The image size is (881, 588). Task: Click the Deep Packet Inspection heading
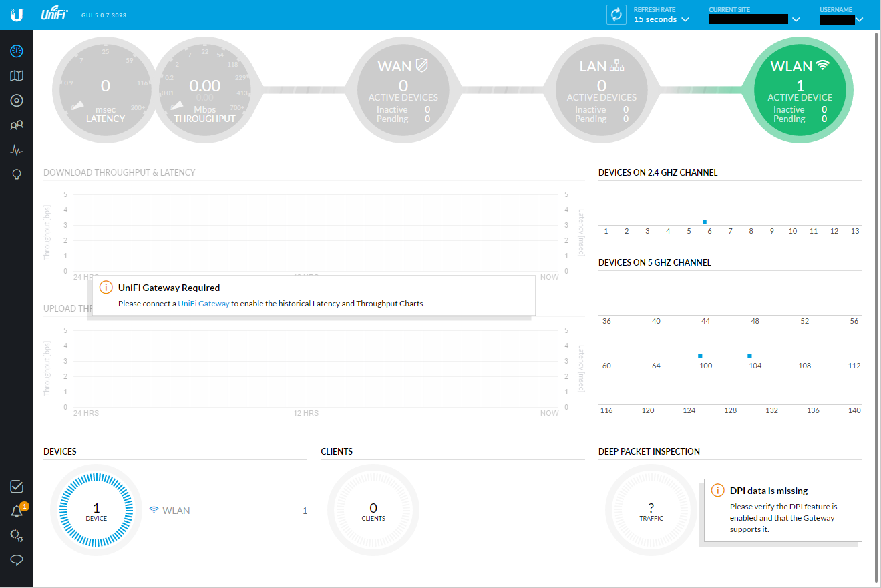pos(649,451)
